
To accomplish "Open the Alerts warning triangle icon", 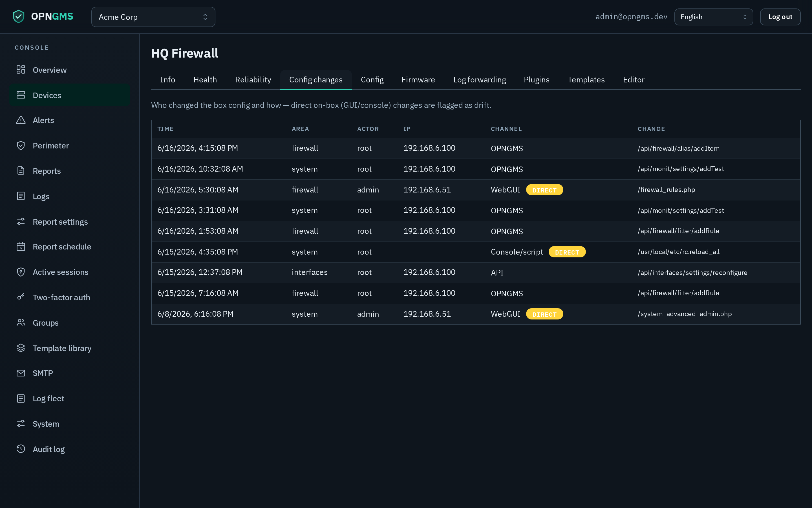I will tap(21, 120).
